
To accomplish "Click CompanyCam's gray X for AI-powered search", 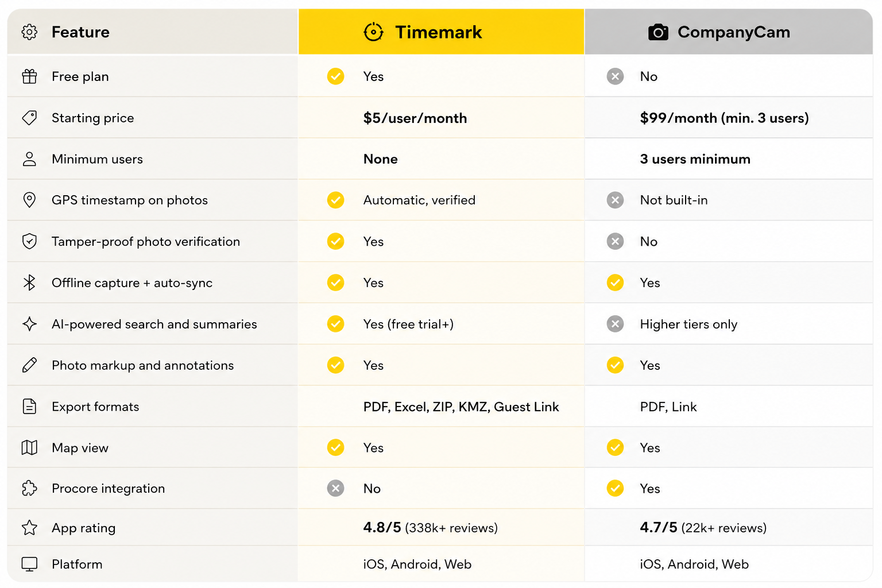I will point(615,324).
